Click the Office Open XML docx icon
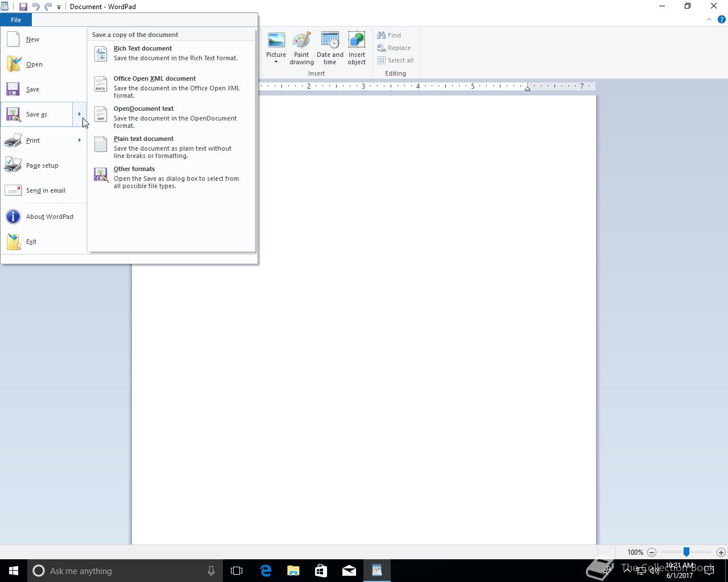The image size is (728, 582). click(101, 84)
